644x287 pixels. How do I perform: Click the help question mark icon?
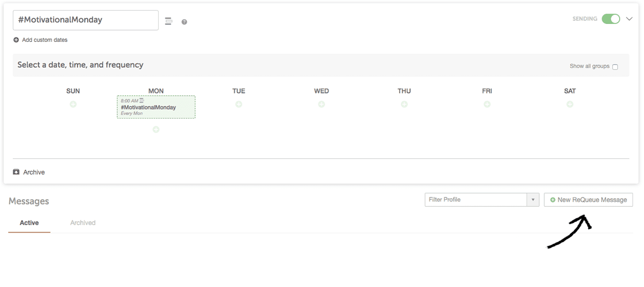tap(184, 22)
